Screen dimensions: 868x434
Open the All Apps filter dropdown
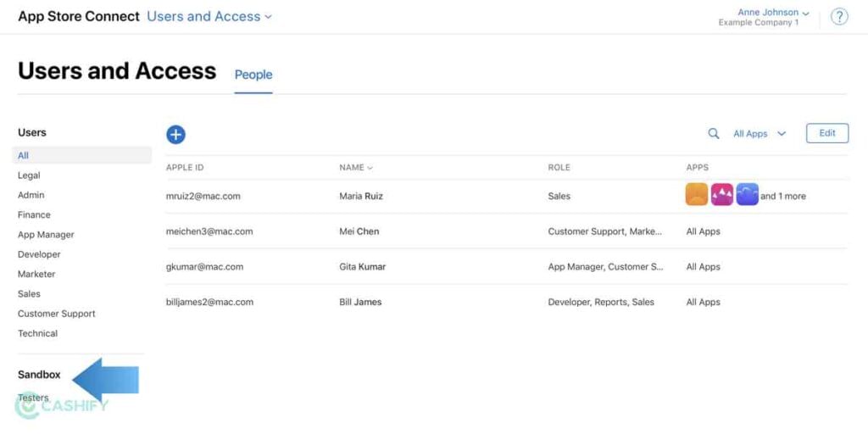tap(759, 134)
